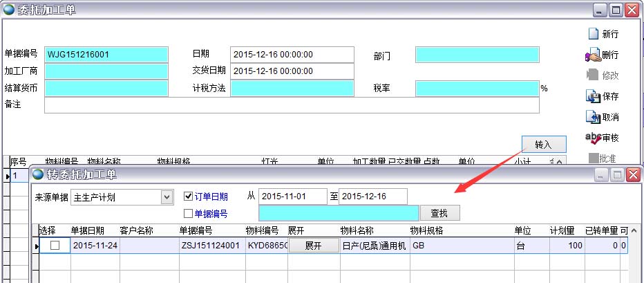Click the 展开 button in the result row
The width and height of the screenshot is (644, 283).
(313, 246)
